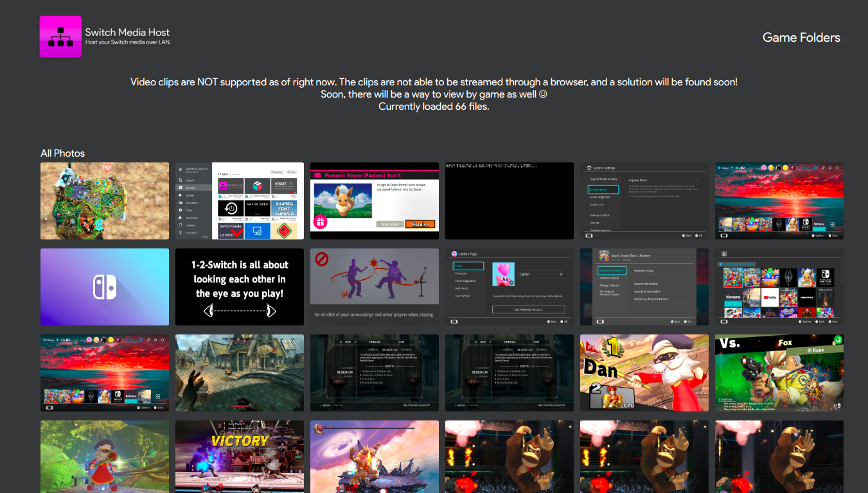
Task: Open the Homebrew App Store screenshot
Action: pyautogui.click(x=240, y=201)
